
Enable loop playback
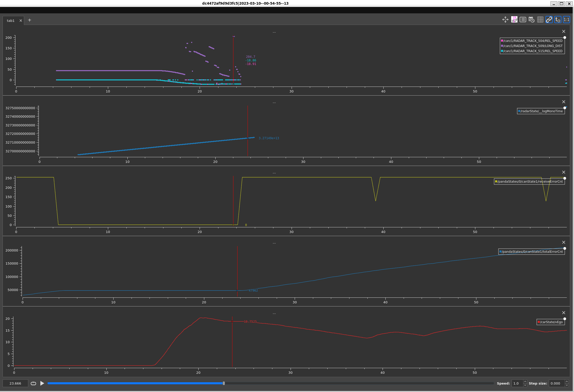pyautogui.click(x=33, y=383)
